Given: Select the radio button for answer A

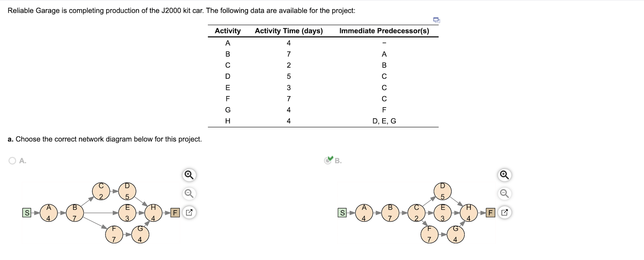Looking at the screenshot, I should pyautogui.click(x=12, y=160).
